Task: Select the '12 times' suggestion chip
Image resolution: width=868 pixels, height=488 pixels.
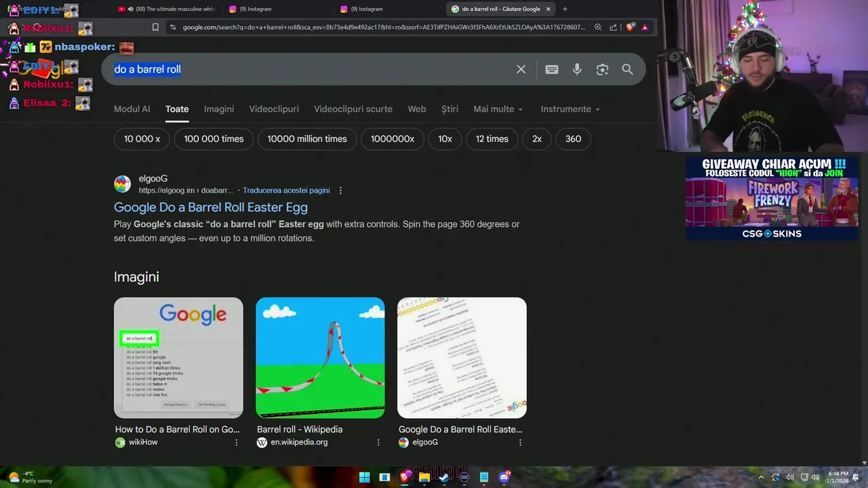Action: pos(492,139)
